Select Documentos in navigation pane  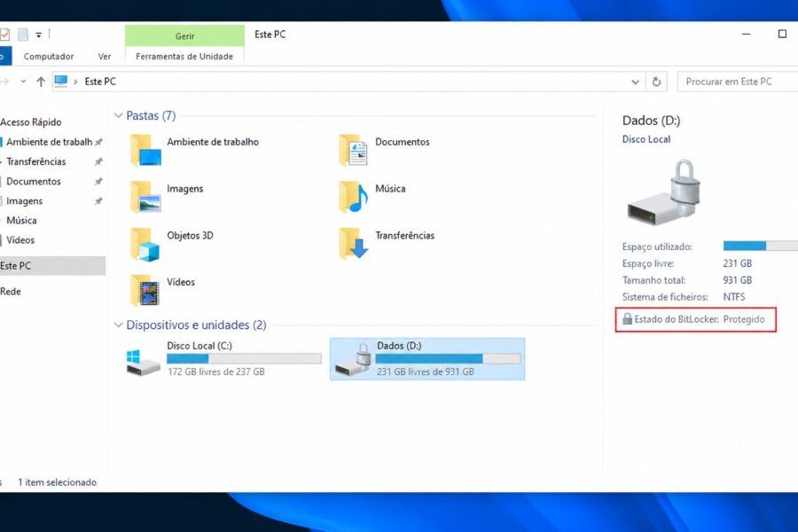click(34, 181)
